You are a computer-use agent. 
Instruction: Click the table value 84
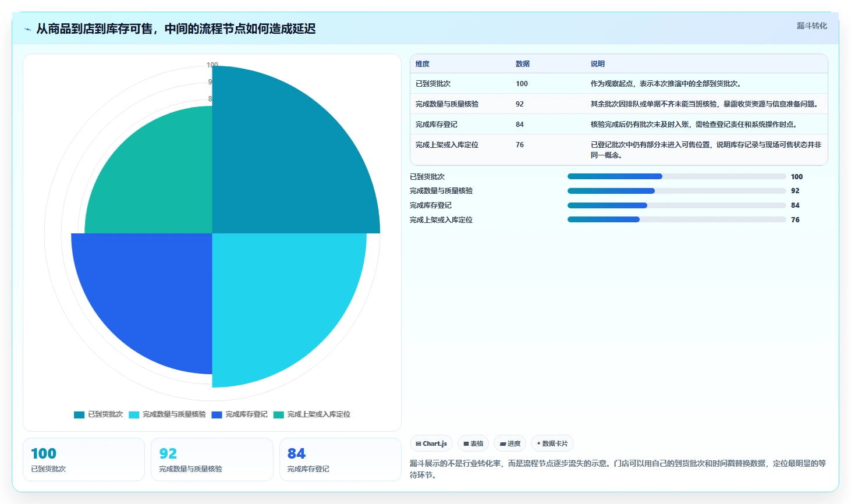click(x=520, y=125)
